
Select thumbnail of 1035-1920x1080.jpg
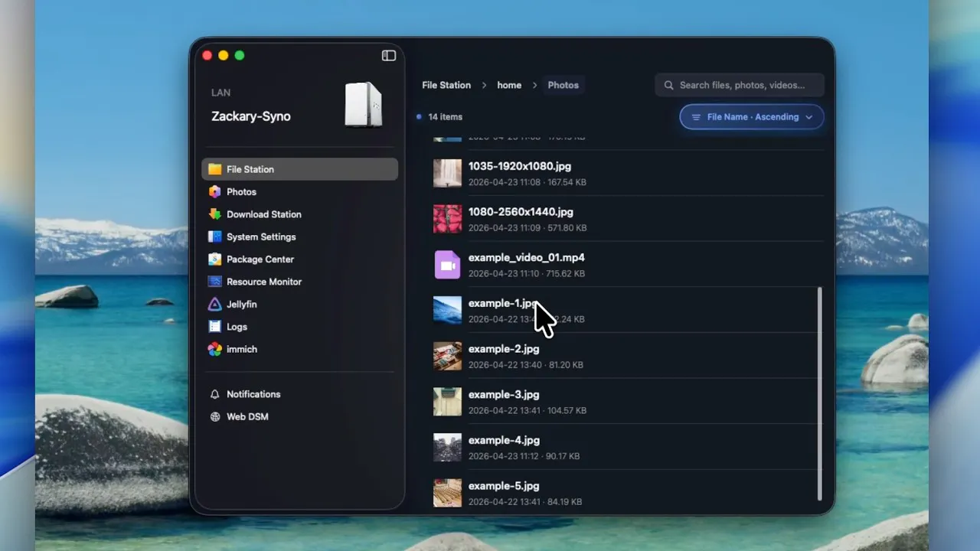[x=448, y=174]
